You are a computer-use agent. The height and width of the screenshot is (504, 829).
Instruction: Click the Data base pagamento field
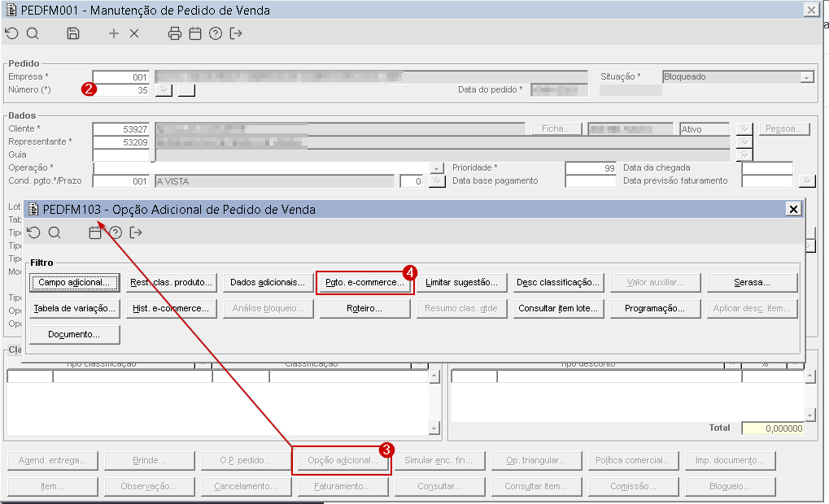[591, 181]
